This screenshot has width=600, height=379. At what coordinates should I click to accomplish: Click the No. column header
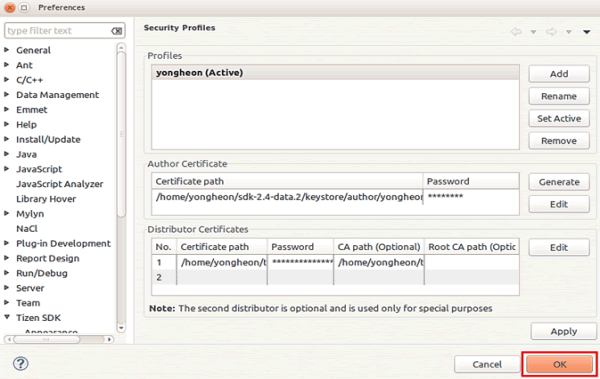[x=164, y=247]
